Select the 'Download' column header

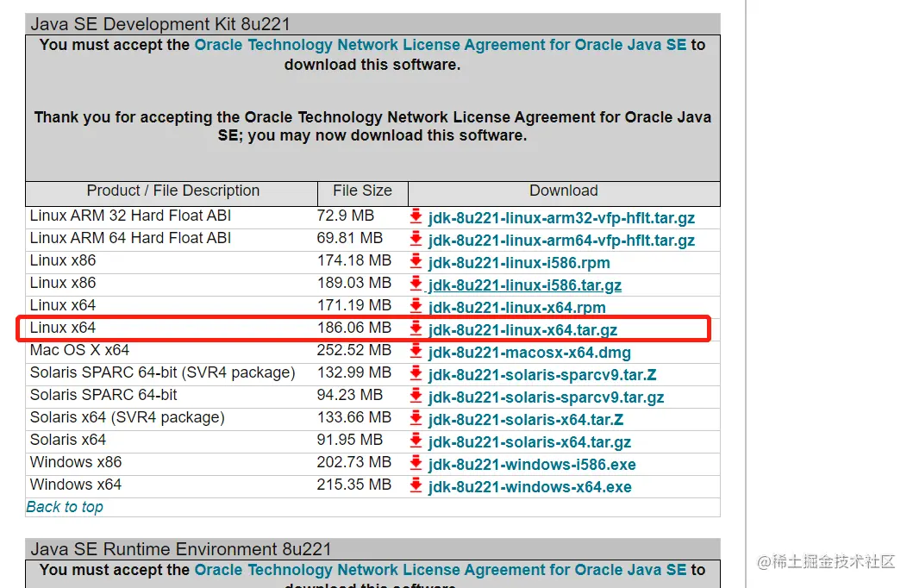[x=564, y=191]
